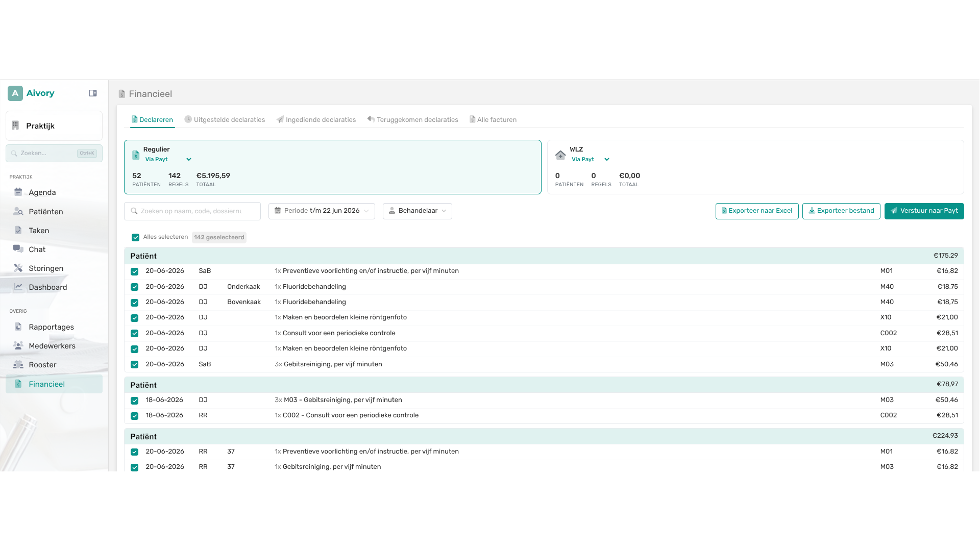Screen dimensions: 980x551
Task: Switch to Ingediende declaraties tab
Action: click(316, 120)
